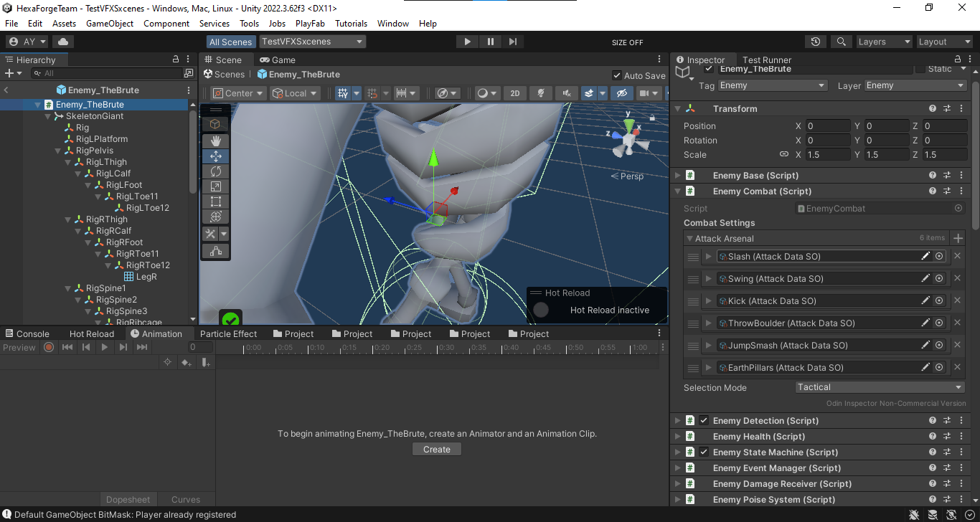The height and width of the screenshot is (522, 980).
Task: Toggle Enemy_TheBrute active checkbox
Action: pos(709,69)
